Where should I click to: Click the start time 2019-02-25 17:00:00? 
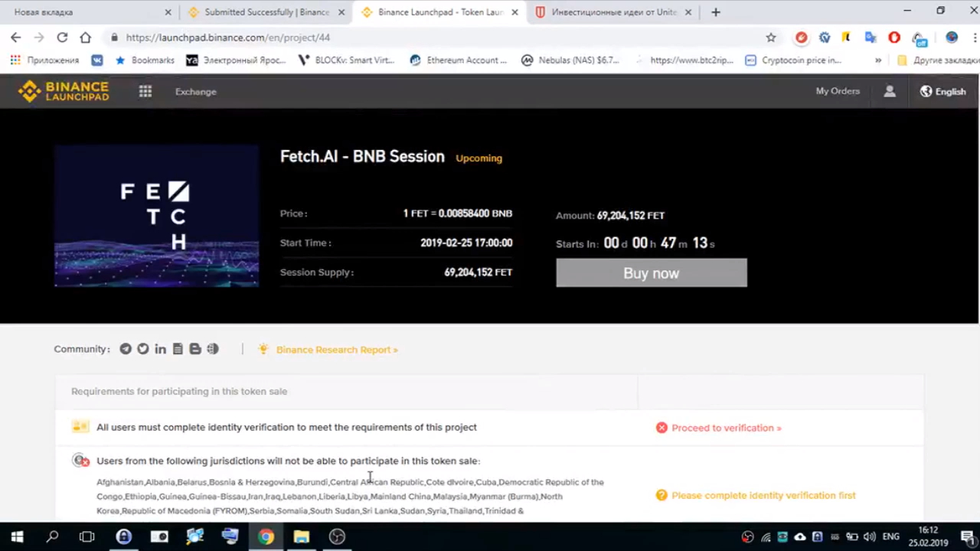[x=466, y=243]
